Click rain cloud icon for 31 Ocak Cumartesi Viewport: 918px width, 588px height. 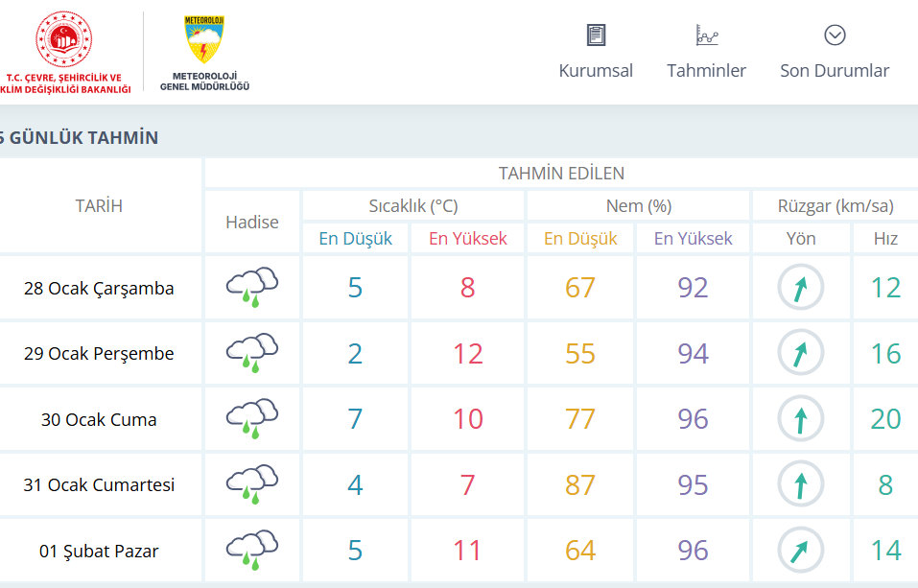[252, 484]
